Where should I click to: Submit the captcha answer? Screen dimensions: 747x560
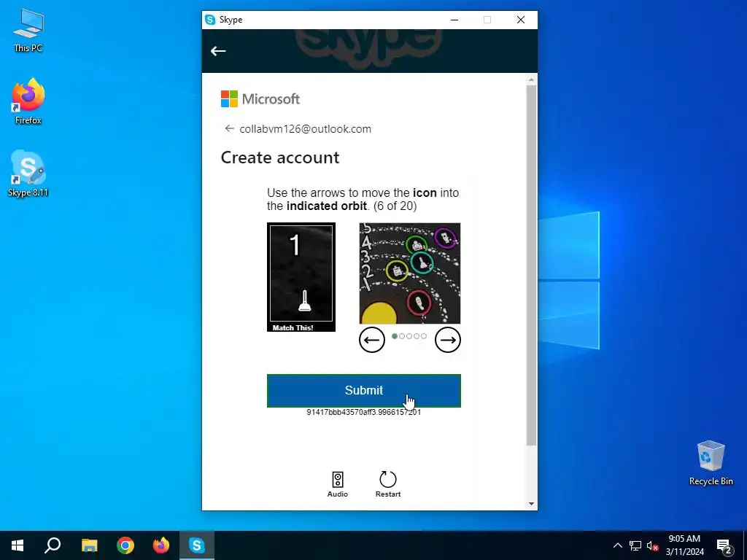click(363, 391)
